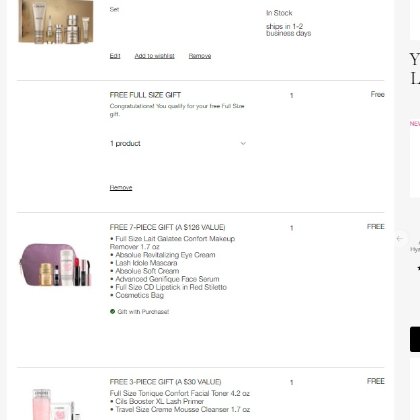The height and width of the screenshot is (420, 420).
Task: Add the set to wishlist
Action: [x=154, y=56]
